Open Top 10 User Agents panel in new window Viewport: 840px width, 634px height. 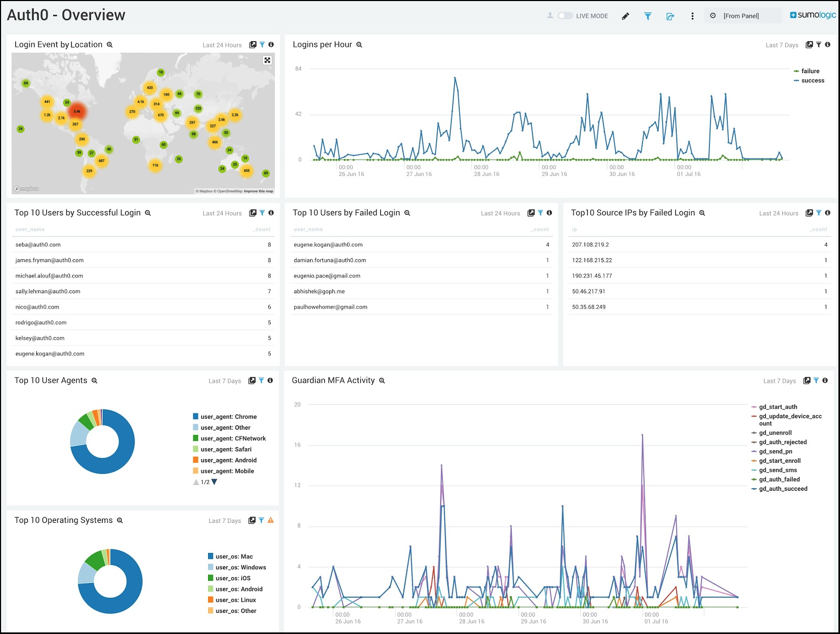[252, 381]
